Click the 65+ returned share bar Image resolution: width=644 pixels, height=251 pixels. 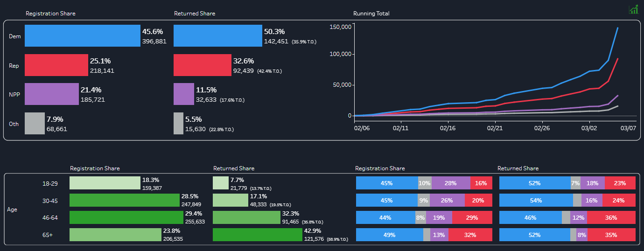click(x=258, y=235)
